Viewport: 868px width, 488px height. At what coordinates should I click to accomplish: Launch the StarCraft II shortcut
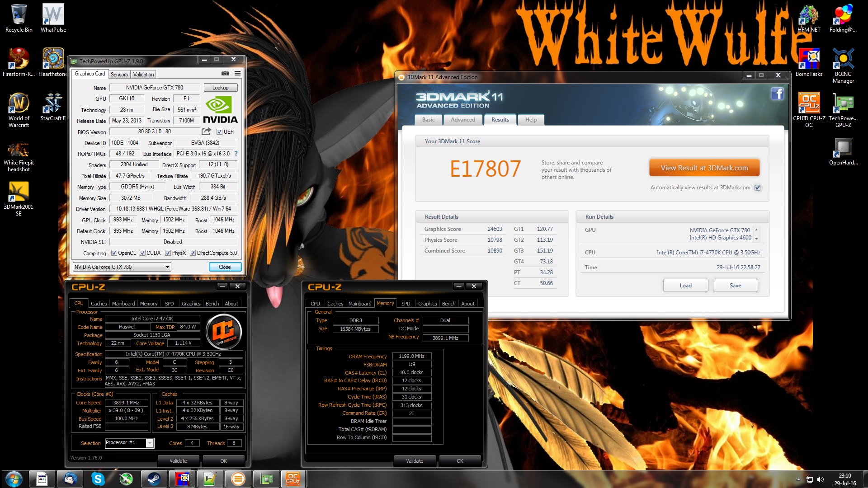pyautogui.click(x=53, y=107)
